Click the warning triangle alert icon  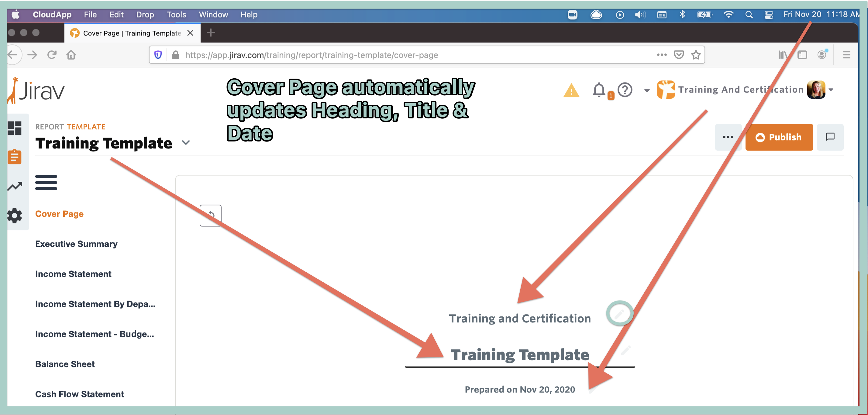point(571,90)
